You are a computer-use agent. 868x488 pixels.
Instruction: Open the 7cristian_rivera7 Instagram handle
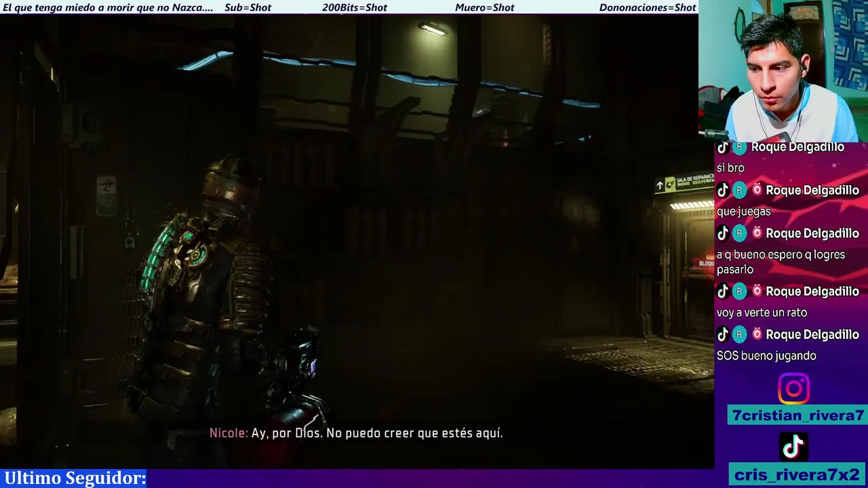tap(797, 415)
